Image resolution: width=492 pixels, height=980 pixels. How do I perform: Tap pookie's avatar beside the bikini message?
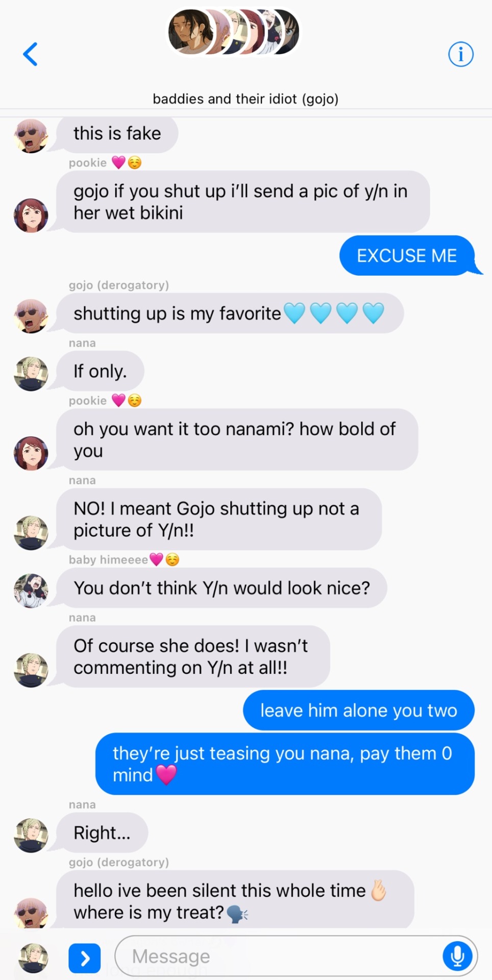point(31,215)
